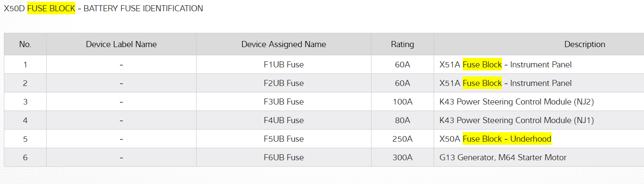The height and width of the screenshot is (184, 644).
Task: Select the F3UB Fuse cell
Action: tap(283, 102)
